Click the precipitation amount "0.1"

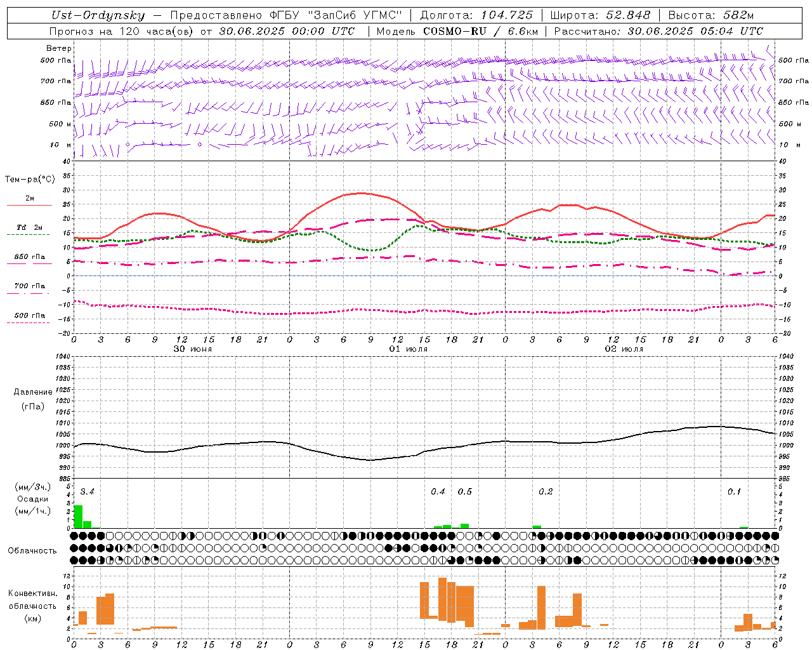point(734,492)
